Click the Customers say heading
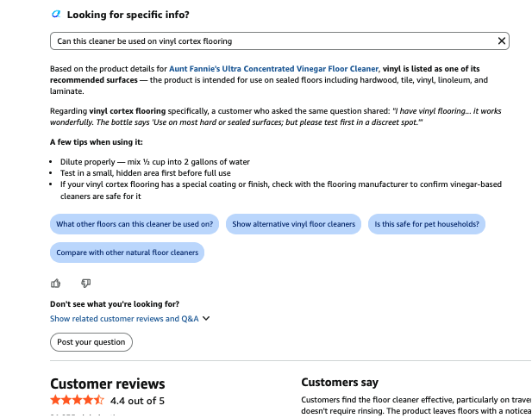The image size is (532, 418). (x=340, y=383)
